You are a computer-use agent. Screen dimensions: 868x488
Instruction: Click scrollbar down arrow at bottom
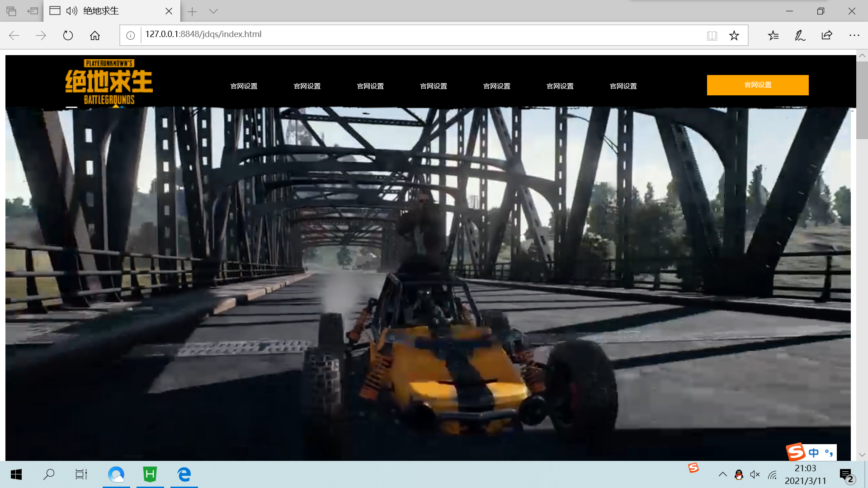(862, 455)
